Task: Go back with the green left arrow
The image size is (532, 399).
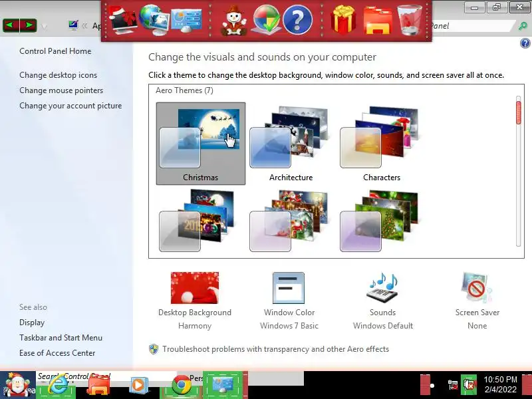Action: click(x=11, y=25)
